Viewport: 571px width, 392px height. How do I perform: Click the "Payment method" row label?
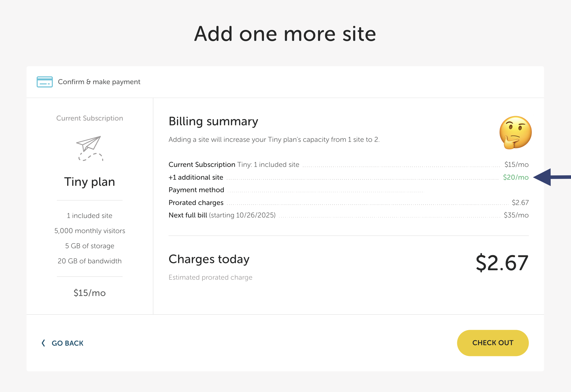pos(196,190)
